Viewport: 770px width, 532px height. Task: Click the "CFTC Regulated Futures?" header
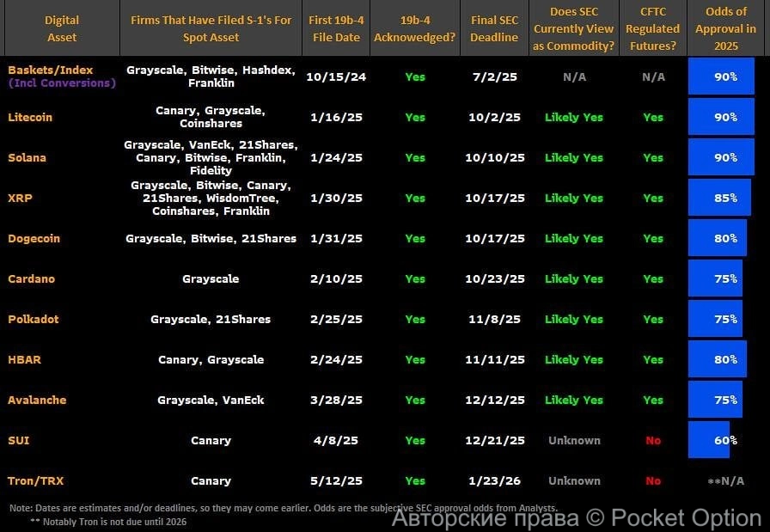653,28
